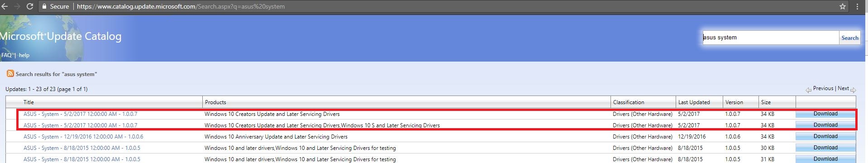Click the browser forward arrow
The image size is (868, 163).
(17, 6)
